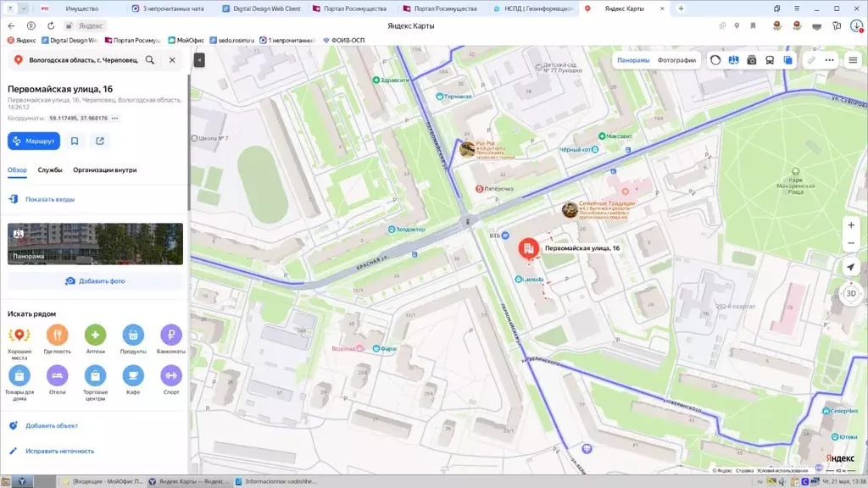Click the Показать входы link
868x488 pixels.
50,199
